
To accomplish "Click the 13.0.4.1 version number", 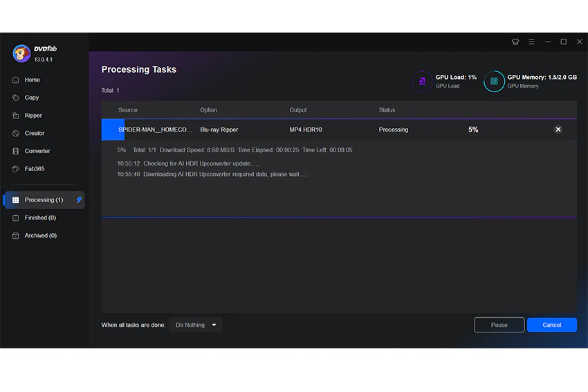I will tap(44, 60).
